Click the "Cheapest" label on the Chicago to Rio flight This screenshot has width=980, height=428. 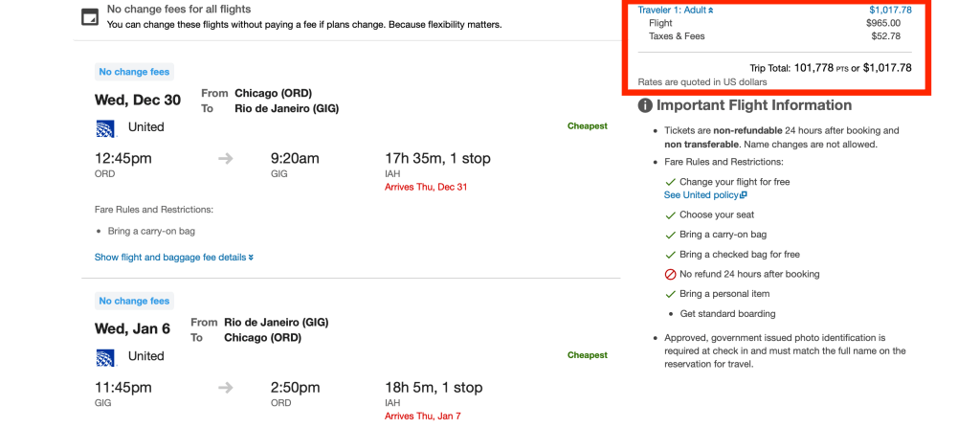[x=587, y=126]
